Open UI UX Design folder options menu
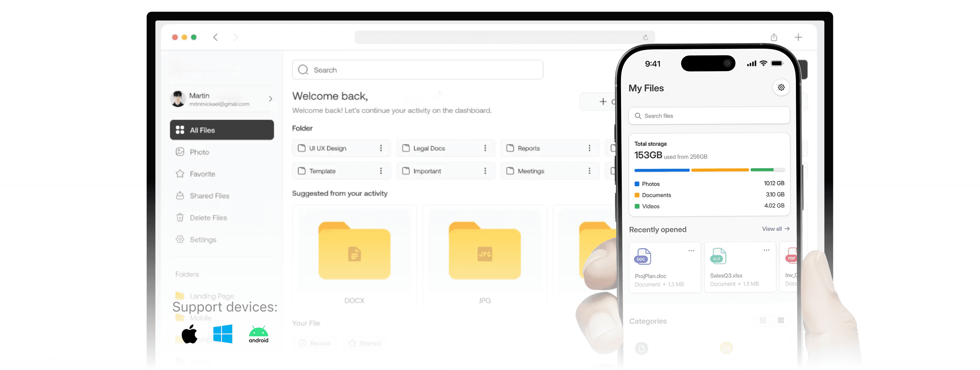 point(381,148)
